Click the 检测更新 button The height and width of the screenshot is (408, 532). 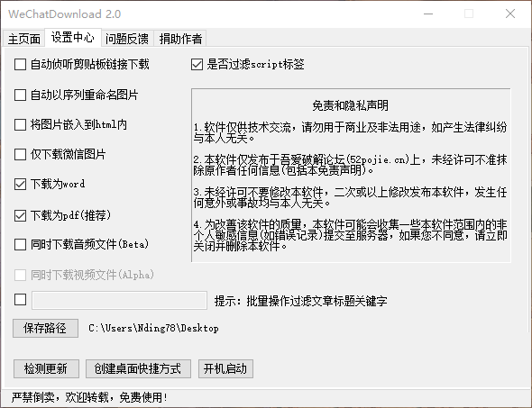(46, 368)
